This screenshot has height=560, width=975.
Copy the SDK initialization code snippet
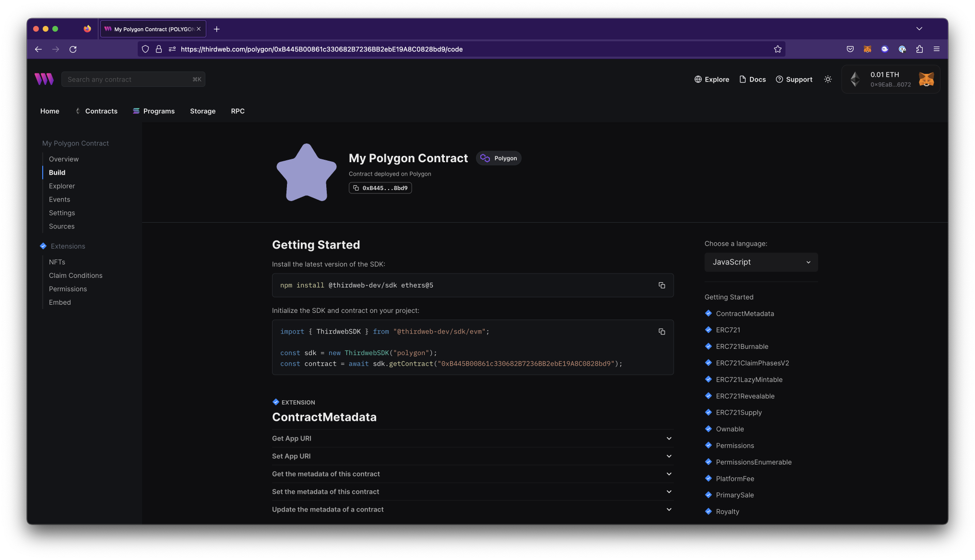click(x=662, y=332)
